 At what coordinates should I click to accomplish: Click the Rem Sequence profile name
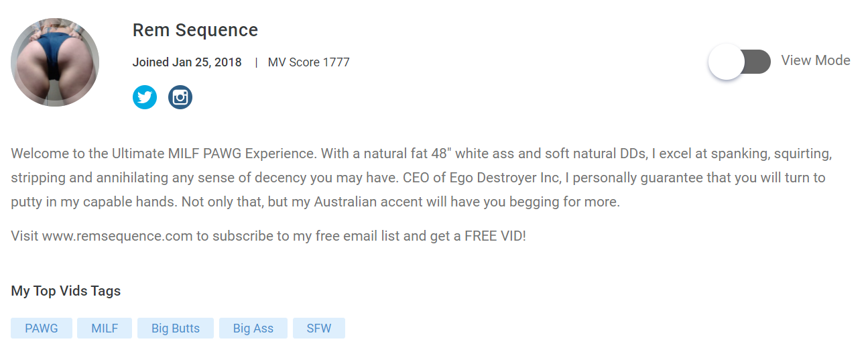tap(195, 30)
